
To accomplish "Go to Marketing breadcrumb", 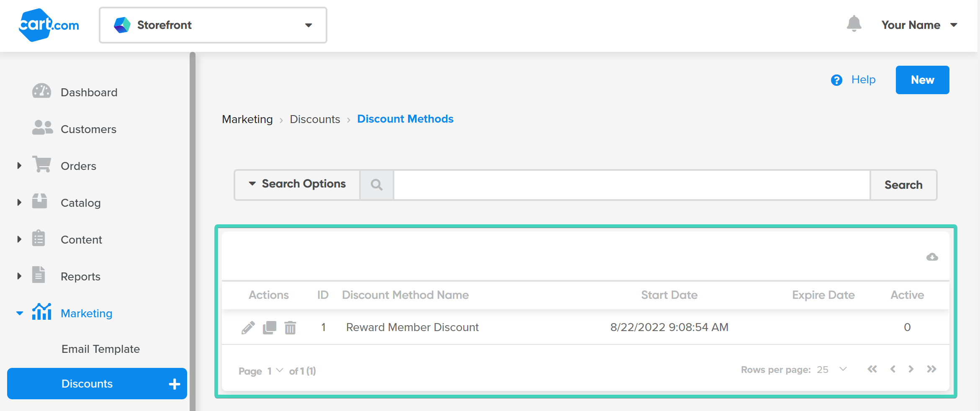I will pyautogui.click(x=247, y=119).
